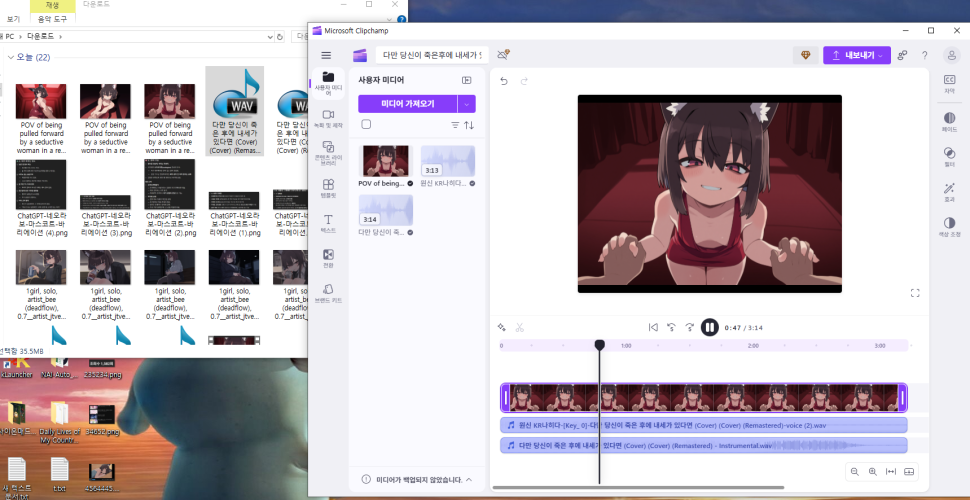This screenshot has width=970, height=500.
Task: Click 다운로드 in Explorer breadcrumb
Action: 40,37
